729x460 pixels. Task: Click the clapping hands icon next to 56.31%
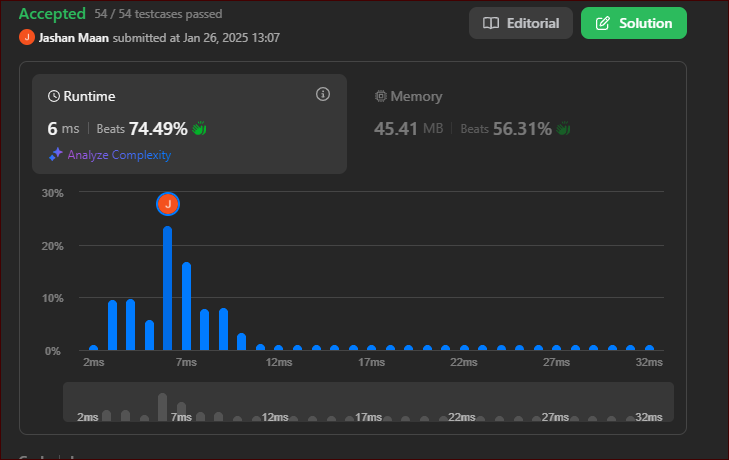(563, 128)
